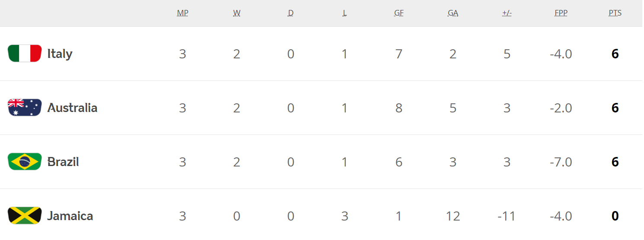The image size is (644, 240).
Task: Open the Italy team link
Action: tap(60, 54)
